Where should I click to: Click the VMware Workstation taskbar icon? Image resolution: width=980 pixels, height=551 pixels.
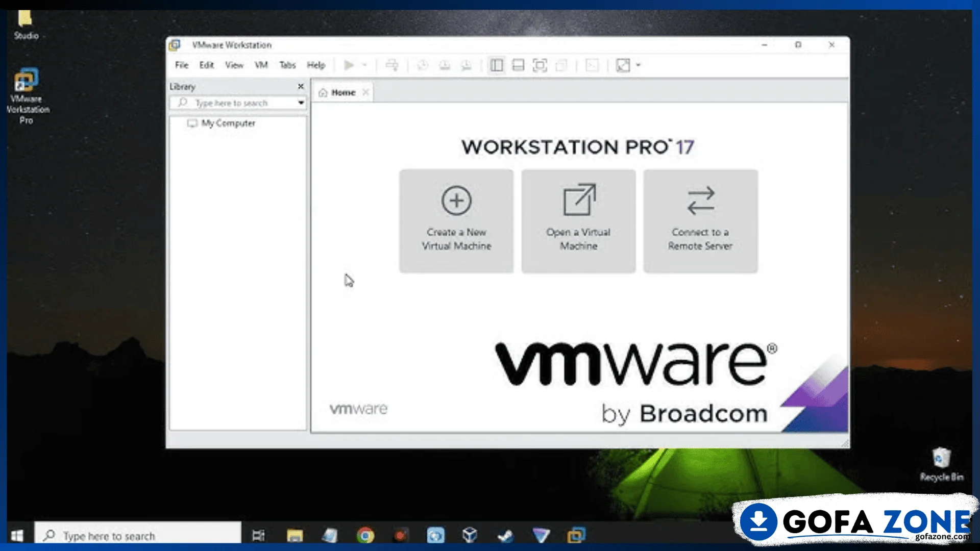pyautogui.click(x=576, y=535)
